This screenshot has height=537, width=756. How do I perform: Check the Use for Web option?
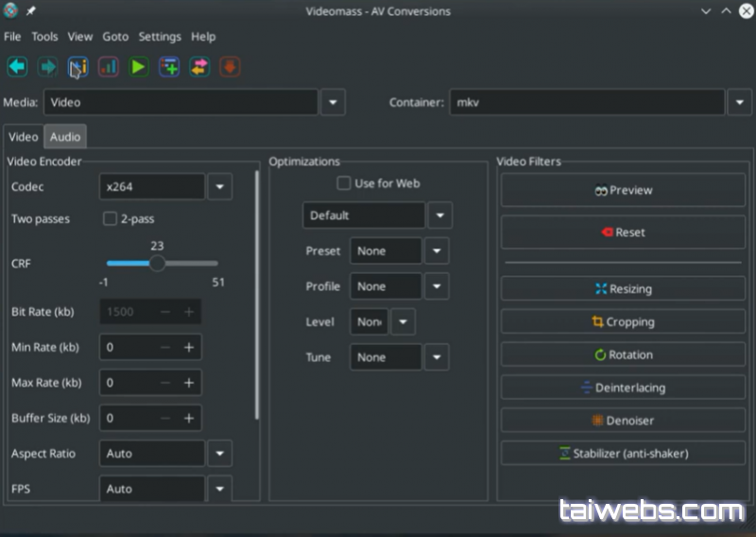344,183
